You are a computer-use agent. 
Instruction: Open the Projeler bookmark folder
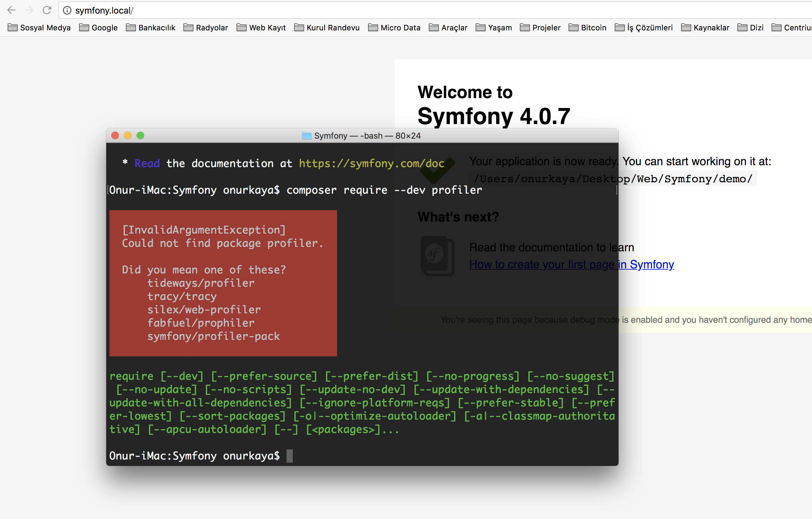[540, 28]
